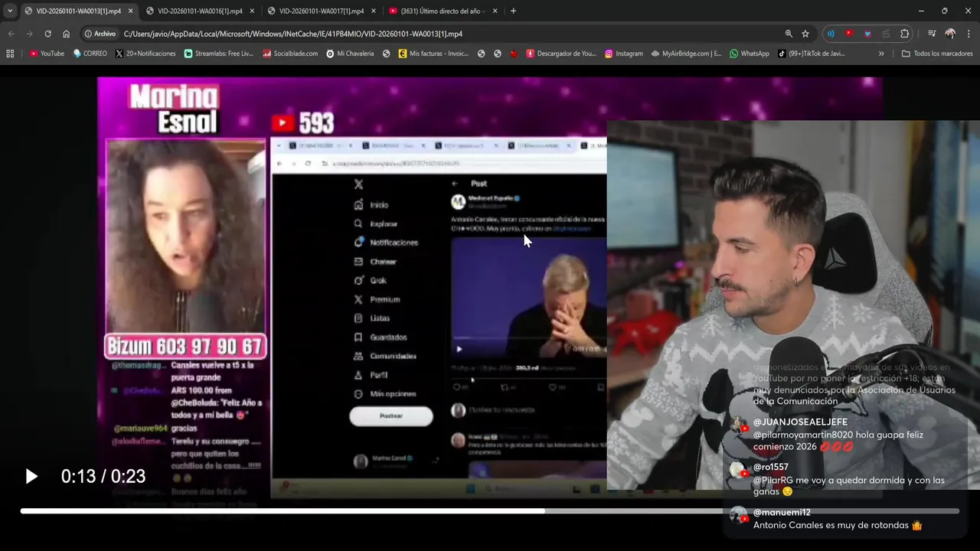
Task: Open the media controls playlist icon
Action: 932,34
